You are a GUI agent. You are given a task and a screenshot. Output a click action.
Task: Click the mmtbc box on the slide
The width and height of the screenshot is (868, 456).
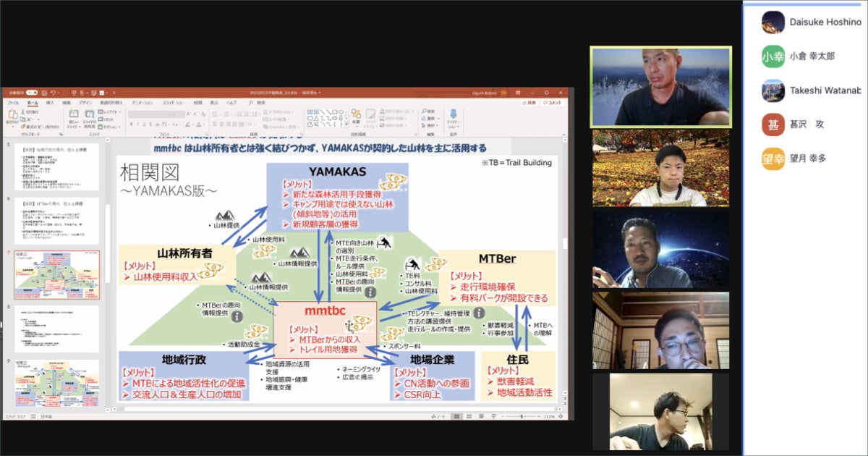click(325, 331)
